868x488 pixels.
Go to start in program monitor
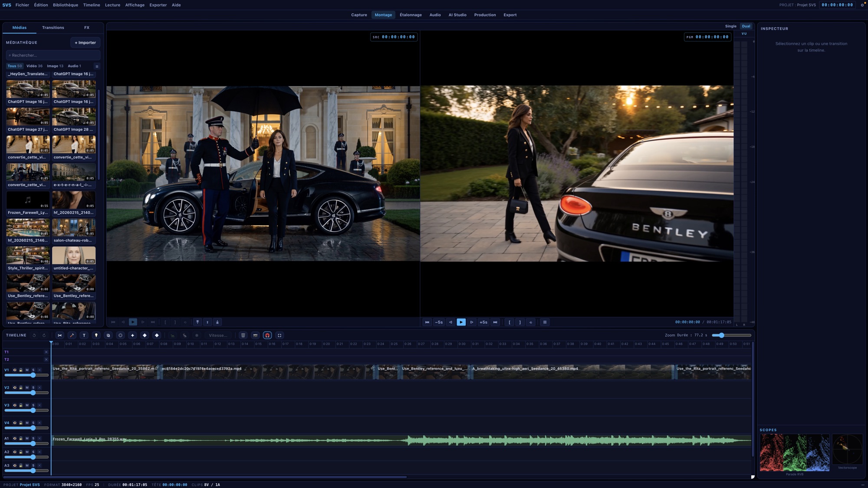coord(427,322)
